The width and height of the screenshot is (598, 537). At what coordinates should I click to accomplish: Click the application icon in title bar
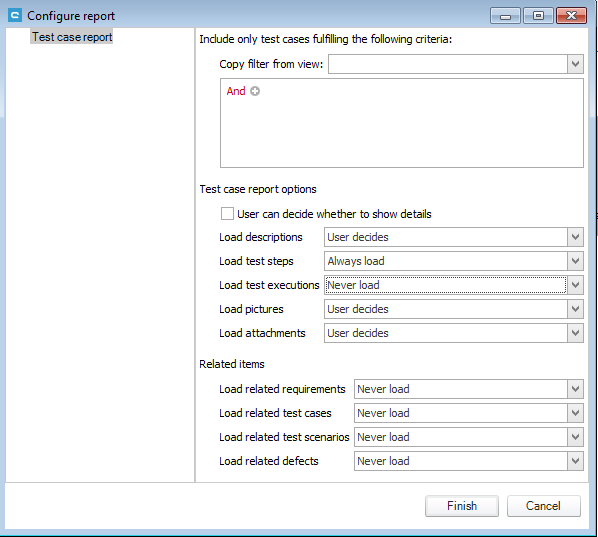coord(15,16)
